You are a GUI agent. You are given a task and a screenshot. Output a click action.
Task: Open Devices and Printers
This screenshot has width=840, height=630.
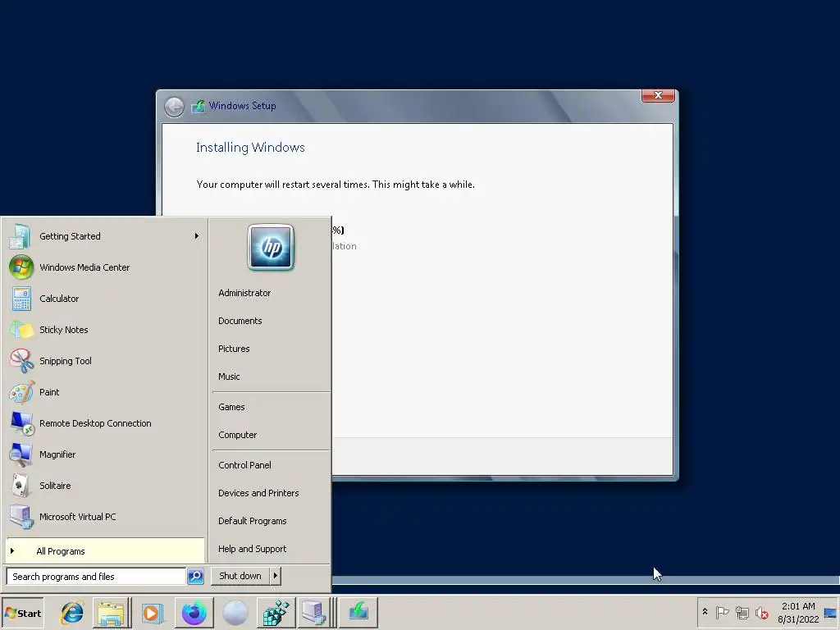(x=258, y=493)
